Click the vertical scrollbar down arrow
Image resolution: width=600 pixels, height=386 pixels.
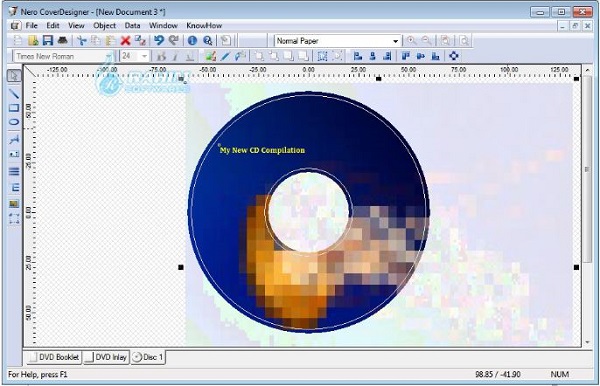(587, 342)
